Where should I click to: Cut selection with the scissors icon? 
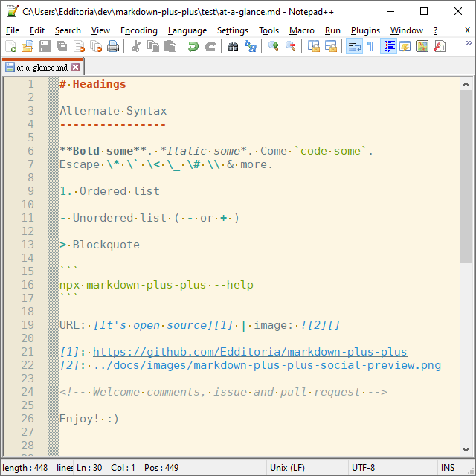[x=135, y=46]
